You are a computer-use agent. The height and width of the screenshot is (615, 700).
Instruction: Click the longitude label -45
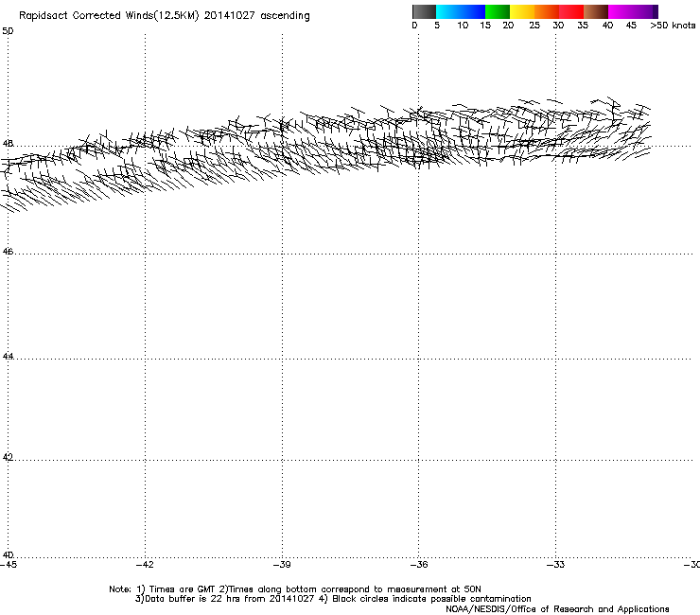pyautogui.click(x=9, y=565)
